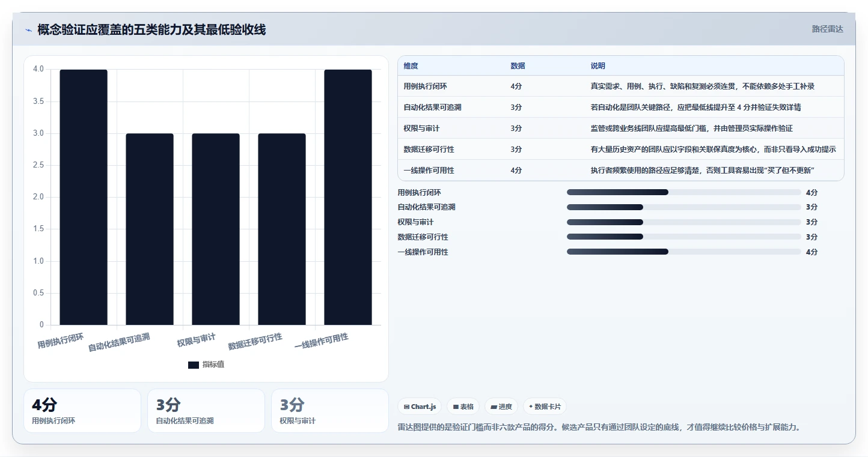The width and height of the screenshot is (868, 457).
Task: Click the title 概念验证应覆盖的五类能力及其最低验收线
Action: coord(151,29)
